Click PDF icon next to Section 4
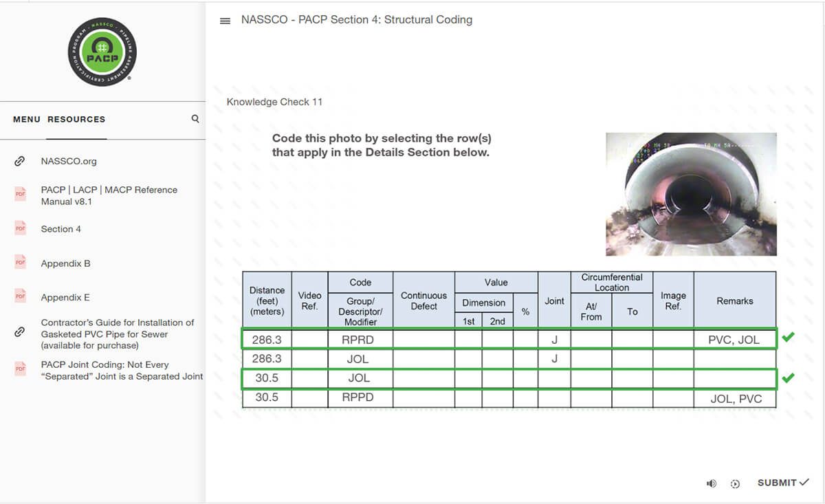This screenshot has width=825, height=504. [20, 229]
